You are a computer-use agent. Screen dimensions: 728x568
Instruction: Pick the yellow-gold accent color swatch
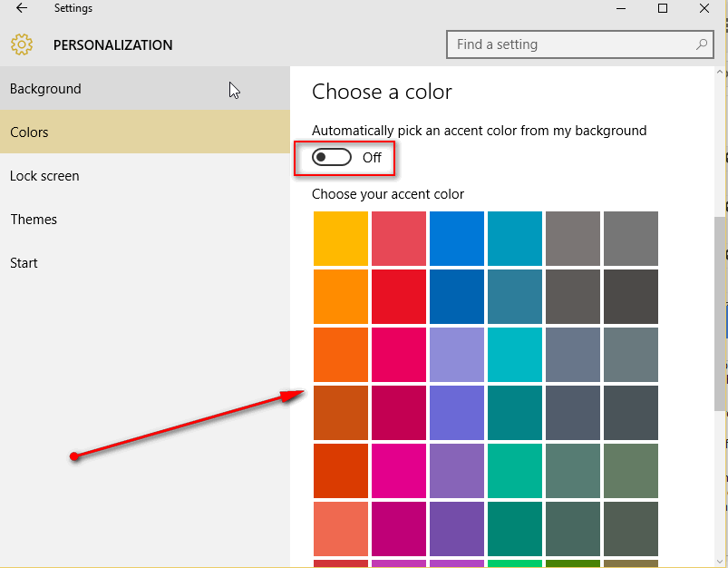[341, 239]
